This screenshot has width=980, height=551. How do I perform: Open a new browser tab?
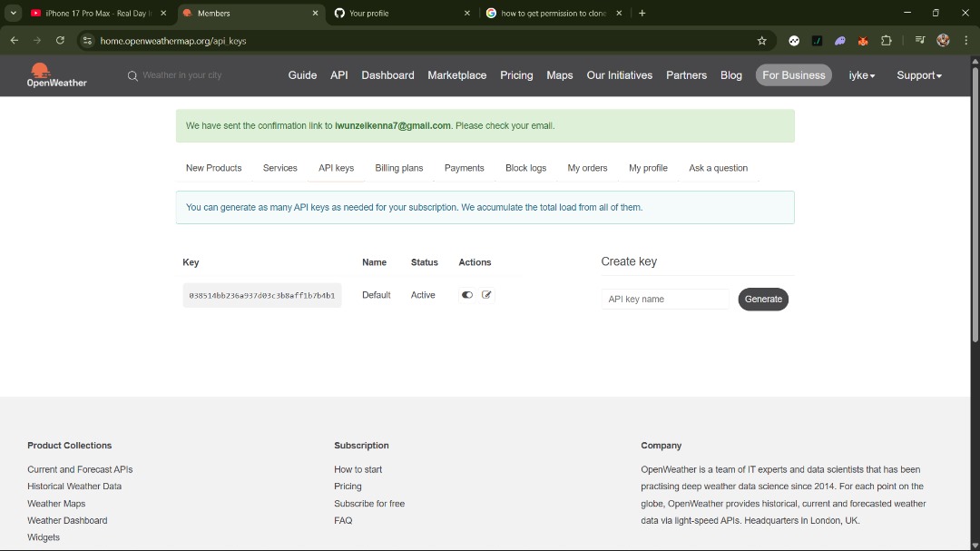(642, 13)
